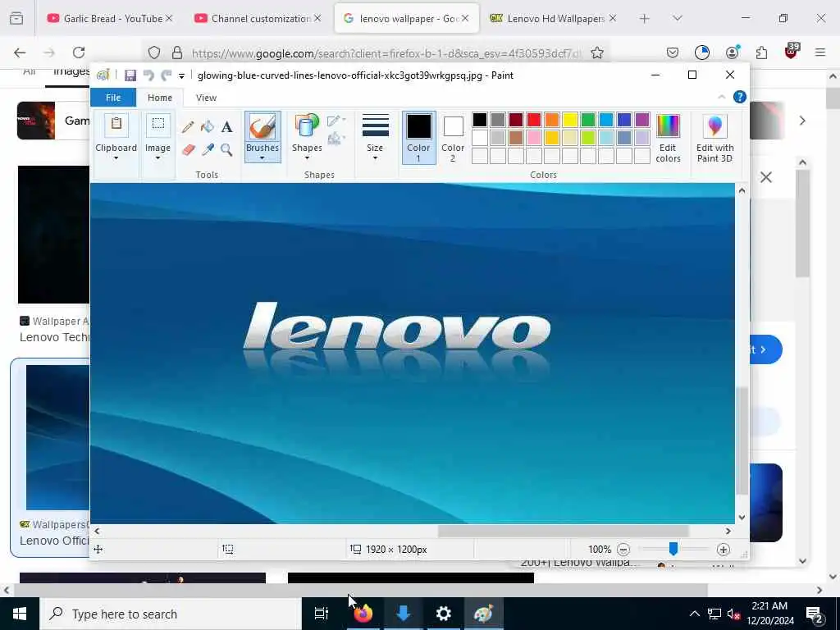840x630 pixels.
Task: Click the Zoom in plus button
Action: pyautogui.click(x=724, y=549)
